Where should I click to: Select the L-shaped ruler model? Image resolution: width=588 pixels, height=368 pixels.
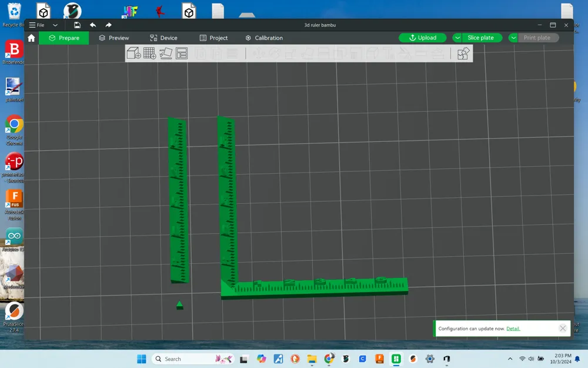click(313, 289)
